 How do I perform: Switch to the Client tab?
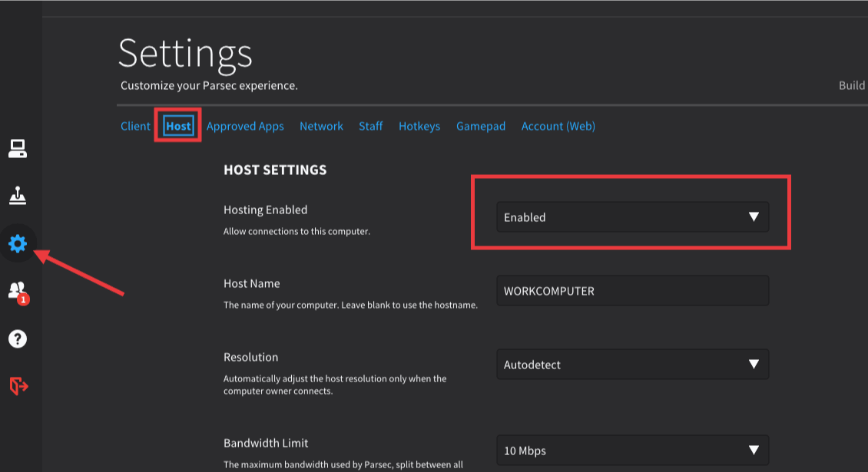pyautogui.click(x=135, y=126)
